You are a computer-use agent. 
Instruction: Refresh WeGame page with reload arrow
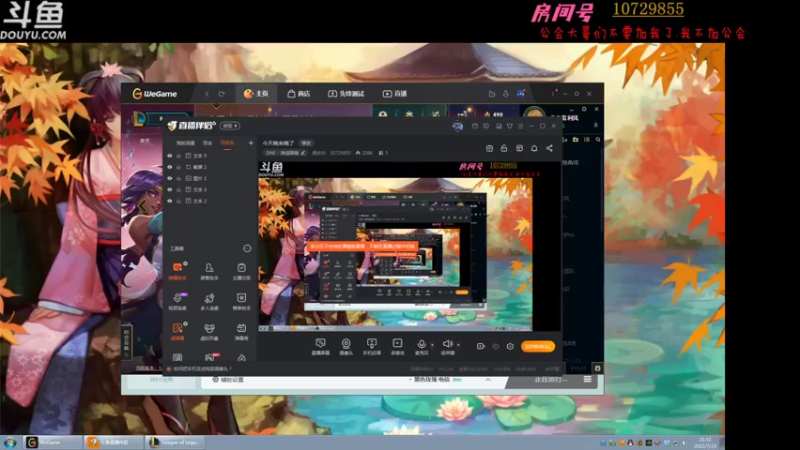221,94
